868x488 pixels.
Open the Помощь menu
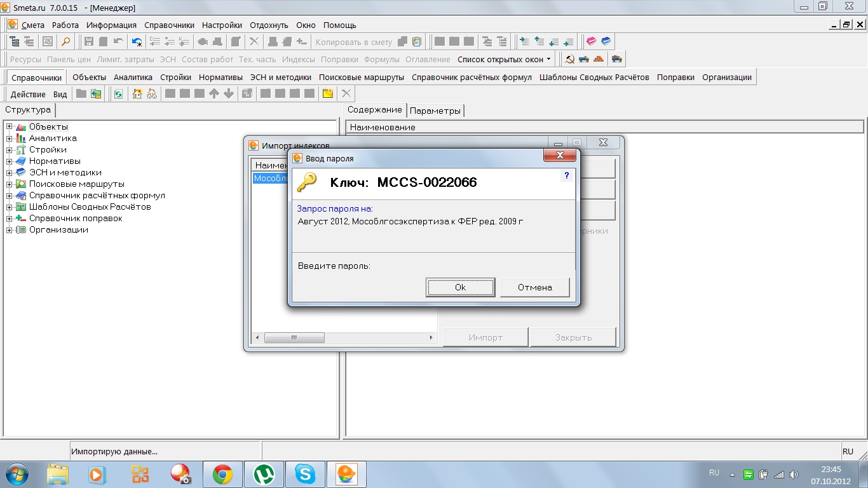coord(339,25)
